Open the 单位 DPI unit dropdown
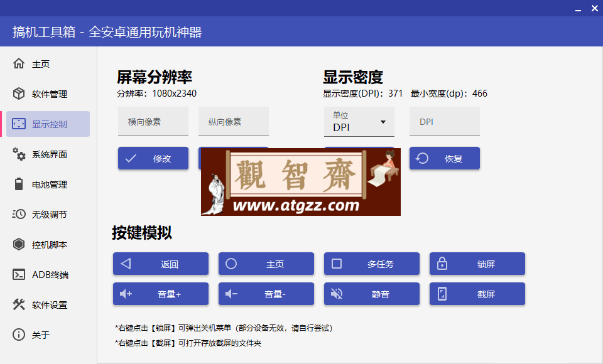The image size is (603, 364). [x=359, y=122]
